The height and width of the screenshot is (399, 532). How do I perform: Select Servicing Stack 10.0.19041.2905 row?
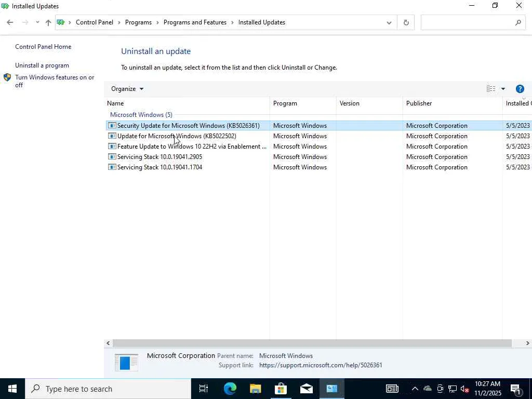pyautogui.click(x=319, y=157)
